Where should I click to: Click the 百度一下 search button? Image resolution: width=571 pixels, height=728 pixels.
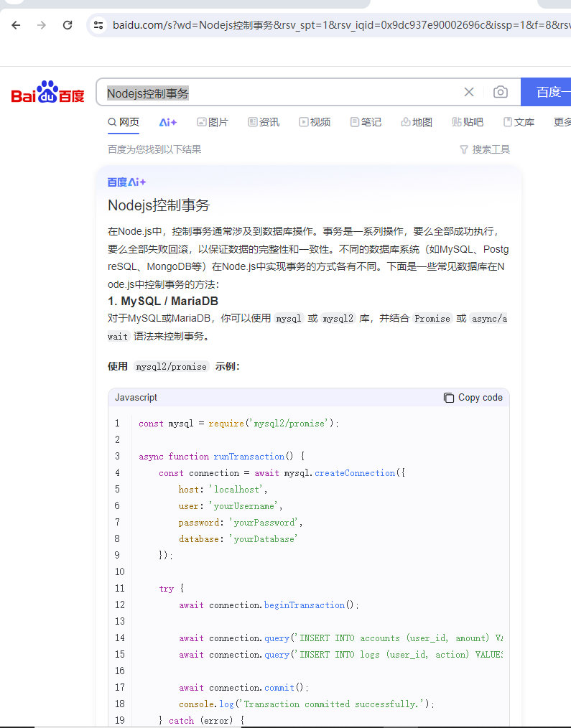point(546,92)
